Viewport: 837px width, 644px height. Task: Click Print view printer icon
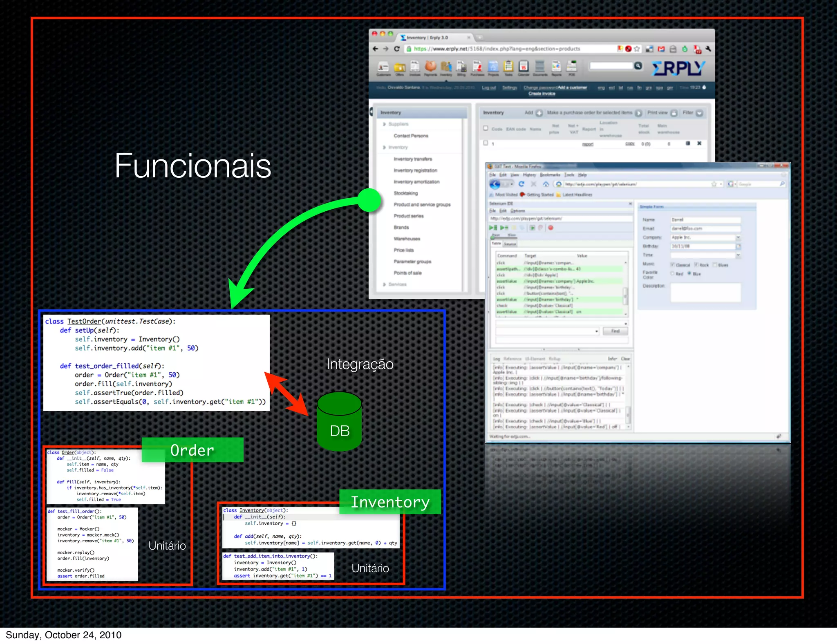point(674,113)
